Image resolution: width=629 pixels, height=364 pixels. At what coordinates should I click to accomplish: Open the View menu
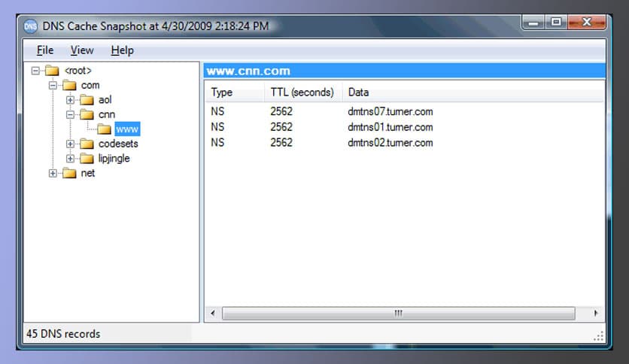pos(82,50)
